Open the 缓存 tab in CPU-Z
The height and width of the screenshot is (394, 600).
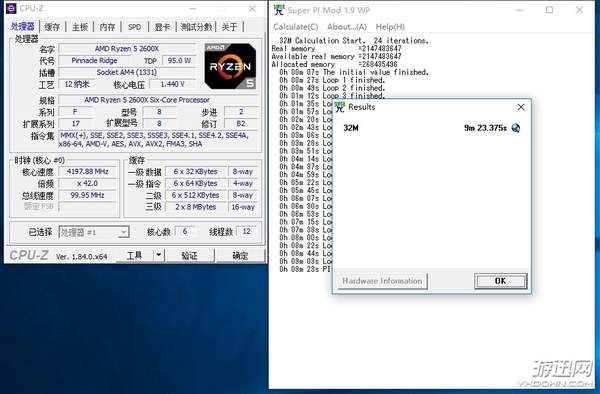(x=52, y=27)
